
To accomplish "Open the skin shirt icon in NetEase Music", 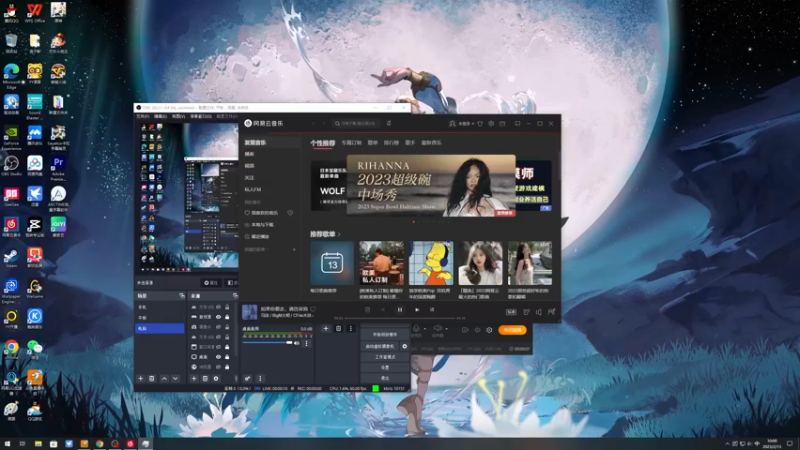I will 480,123.
